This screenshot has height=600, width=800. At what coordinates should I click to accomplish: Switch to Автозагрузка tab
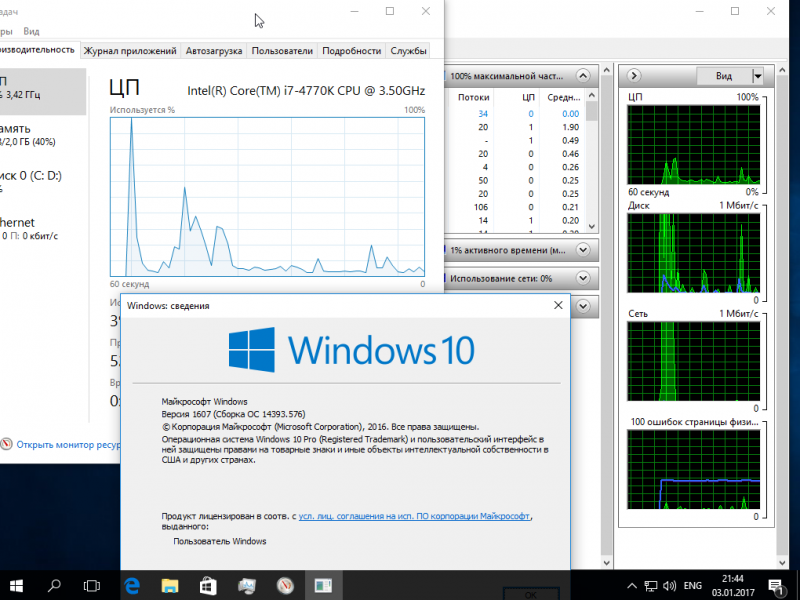214,51
